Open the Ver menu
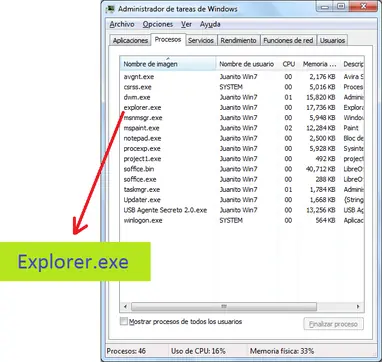 (186, 24)
